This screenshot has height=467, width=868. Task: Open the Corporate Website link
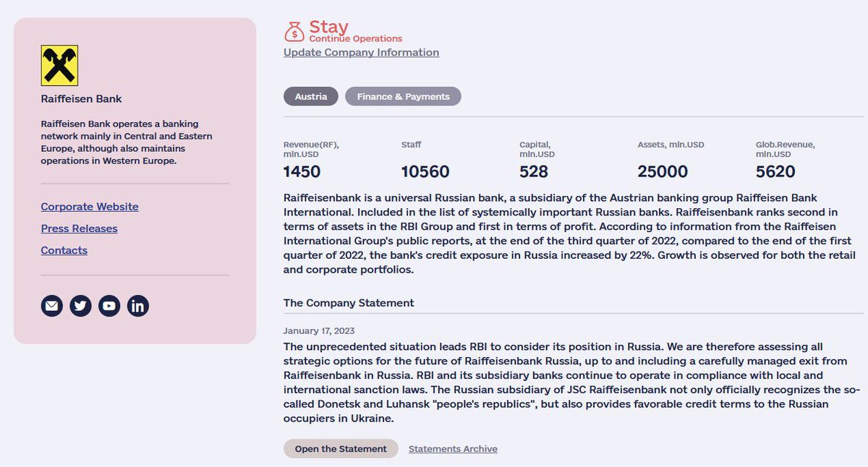90,207
